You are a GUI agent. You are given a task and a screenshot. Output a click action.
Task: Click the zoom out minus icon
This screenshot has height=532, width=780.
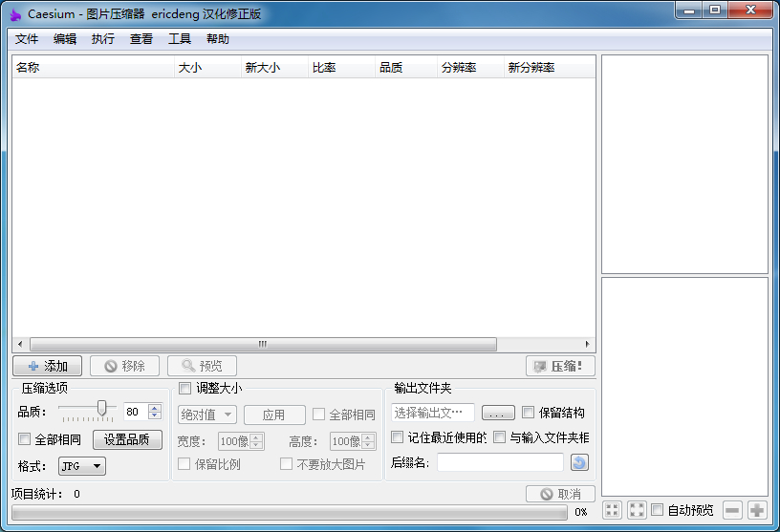coord(731,510)
